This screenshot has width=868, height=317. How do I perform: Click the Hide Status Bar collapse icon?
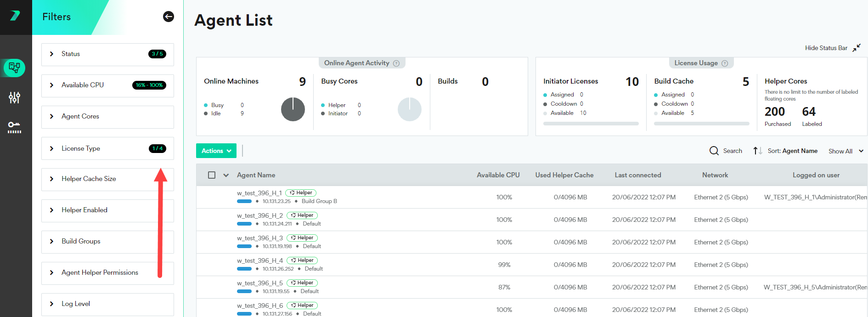click(x=857, y=48)
